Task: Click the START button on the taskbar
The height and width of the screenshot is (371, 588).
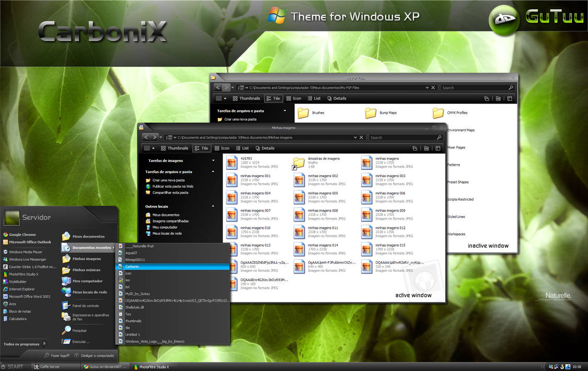Action: click(x=12, y=367)
